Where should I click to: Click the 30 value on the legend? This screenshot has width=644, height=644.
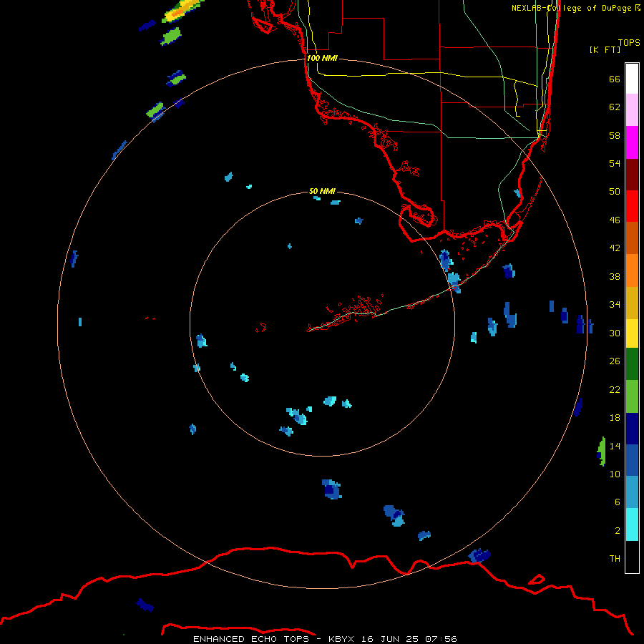point(615,333)
